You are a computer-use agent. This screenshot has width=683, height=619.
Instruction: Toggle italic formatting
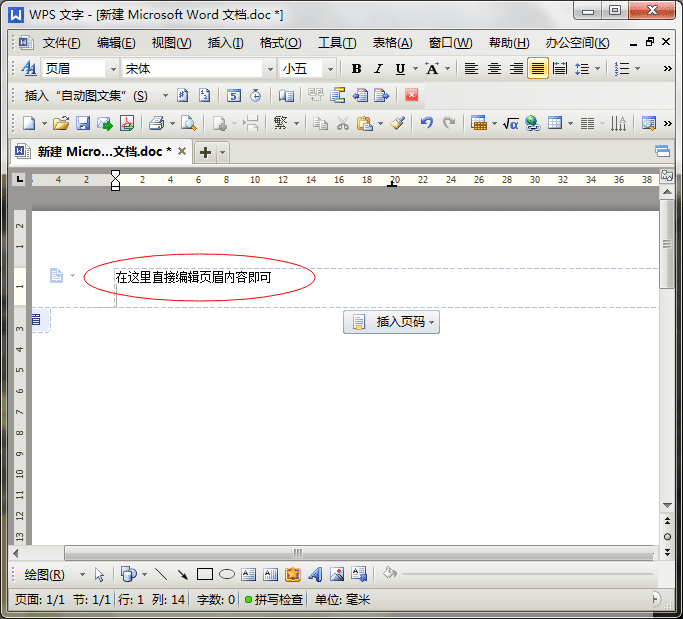point(378,68)
